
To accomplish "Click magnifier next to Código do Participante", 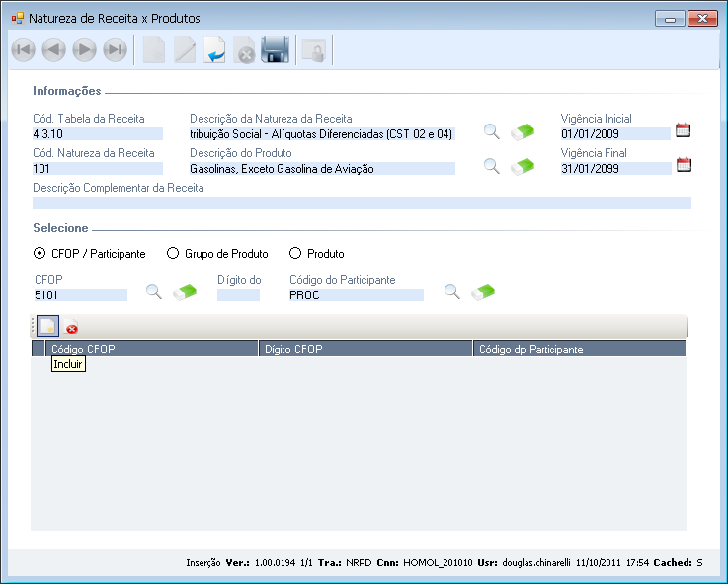I will [x=451, y=292].
